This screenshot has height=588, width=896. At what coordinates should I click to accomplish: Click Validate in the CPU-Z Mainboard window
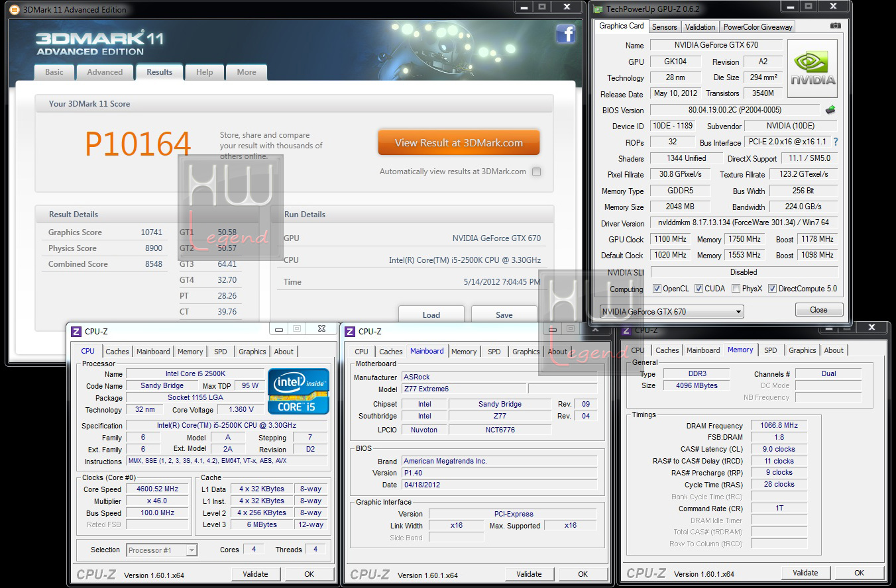(529, 574)
